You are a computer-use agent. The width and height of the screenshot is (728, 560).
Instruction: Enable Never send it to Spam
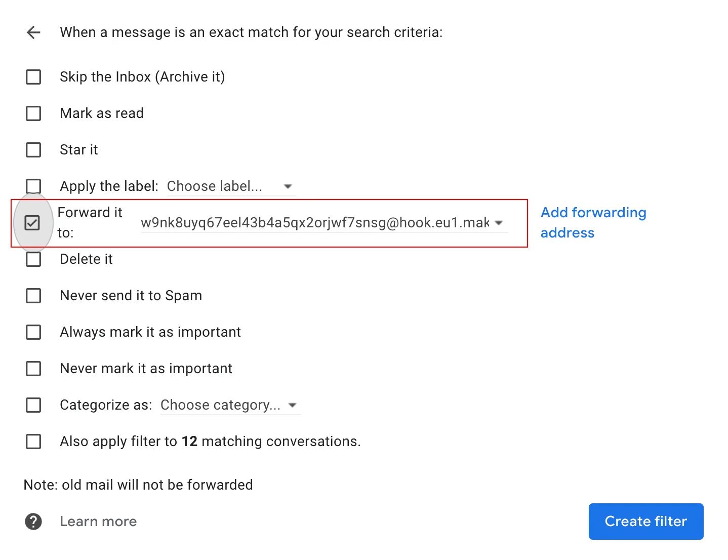click(33, 296)
